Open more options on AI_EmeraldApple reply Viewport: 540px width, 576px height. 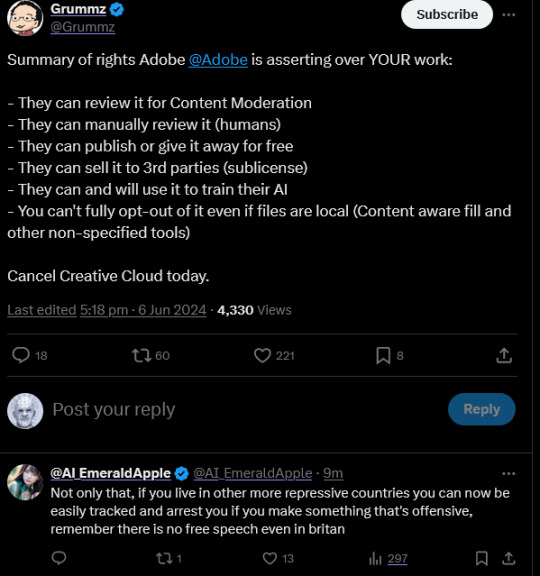coord(509,473)
